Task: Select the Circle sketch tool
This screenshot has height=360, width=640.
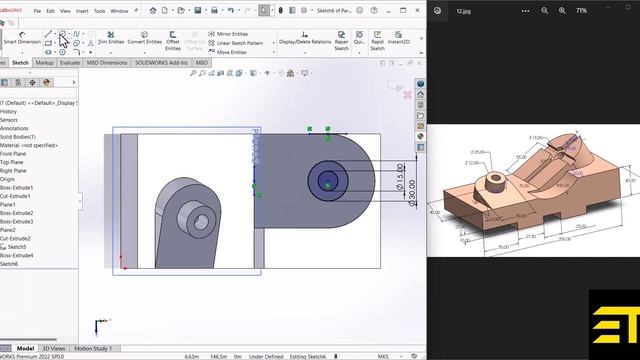Action: pos(62,34)
